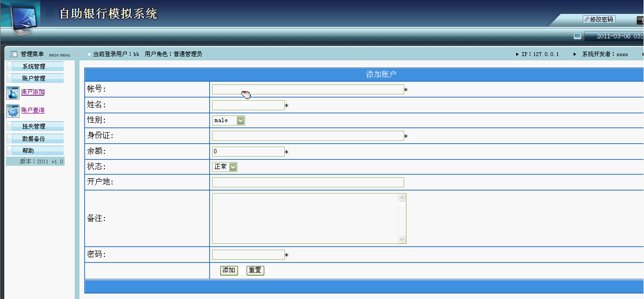Open the 账户添加 link
The width and height of the screenshot is (644, 299).
click(x=33, y=92)
